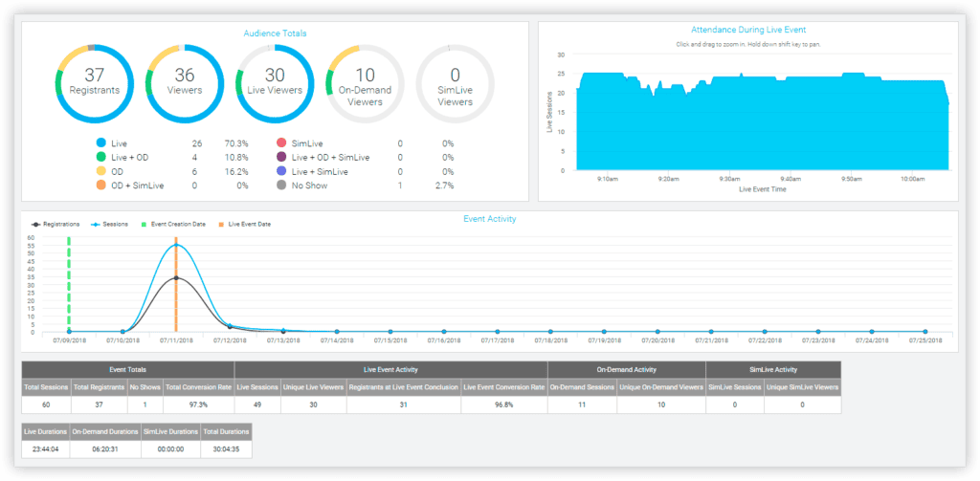Viewport: 980px width, 481px height.
Task: Toggle the Registrations series in chart legend
Action: (55, 225)
